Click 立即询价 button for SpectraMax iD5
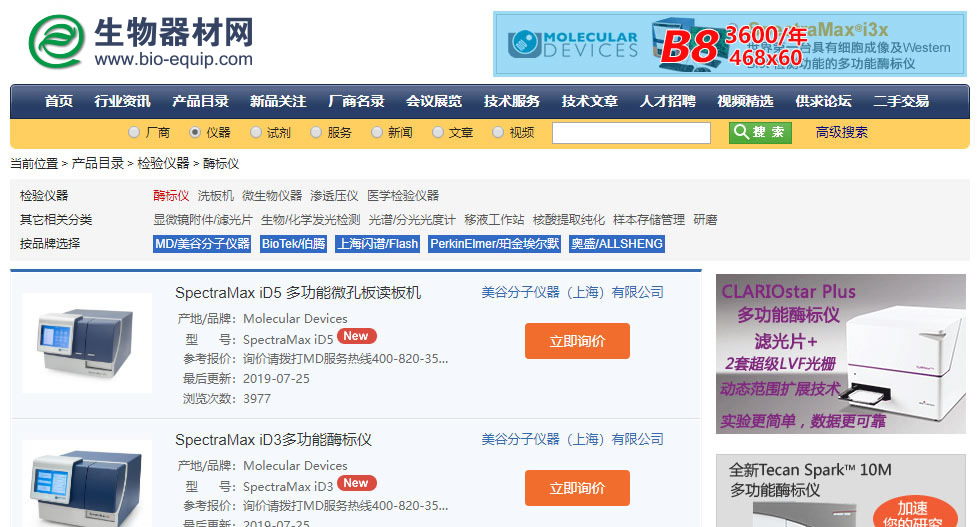The height and width of the screenshot is (527, 979). 577,341
